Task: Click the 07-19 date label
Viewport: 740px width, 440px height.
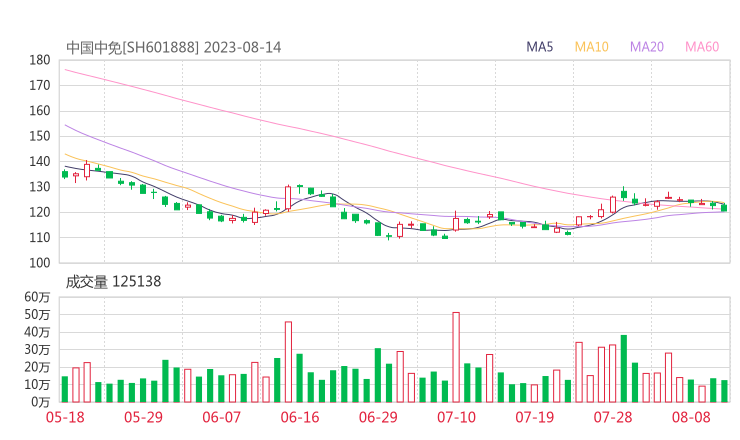Action: pyautogui.click(x=535, y=417)
